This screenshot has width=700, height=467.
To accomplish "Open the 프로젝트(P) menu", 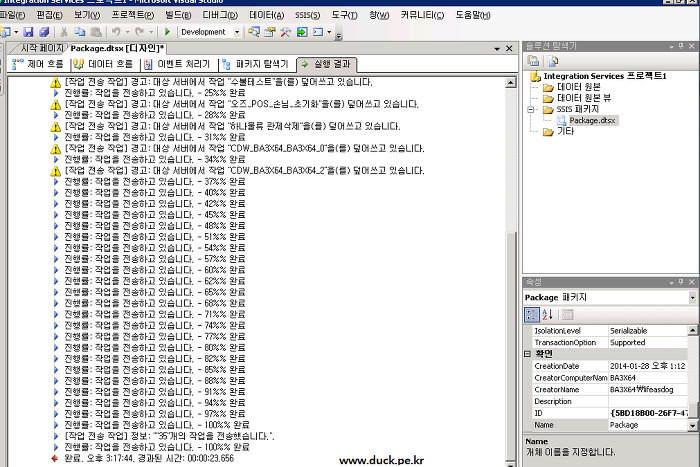I will pos(133,15).
